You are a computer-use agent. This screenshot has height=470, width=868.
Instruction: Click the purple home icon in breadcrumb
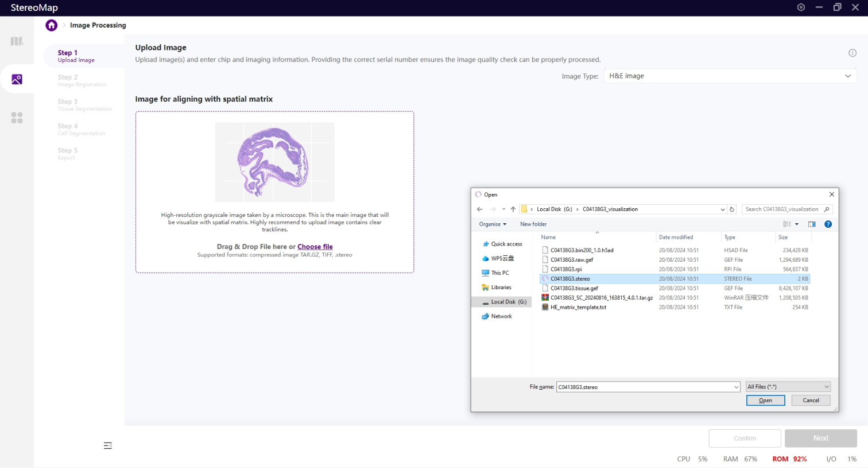click(52, 25)
